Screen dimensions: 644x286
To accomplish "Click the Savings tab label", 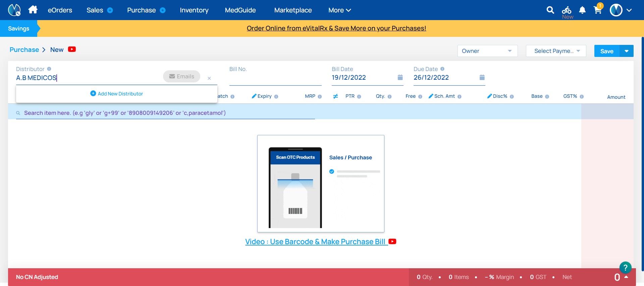I will click(18, 28).
